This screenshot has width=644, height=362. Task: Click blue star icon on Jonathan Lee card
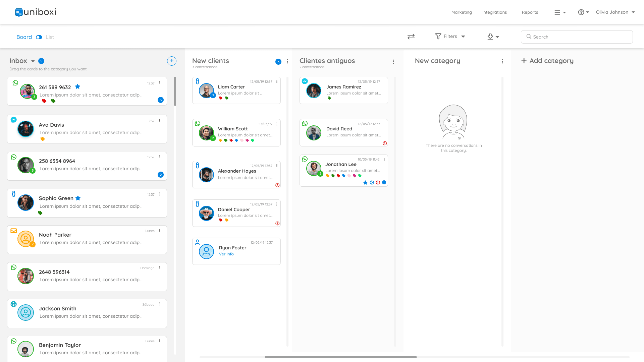pos(365,183)
